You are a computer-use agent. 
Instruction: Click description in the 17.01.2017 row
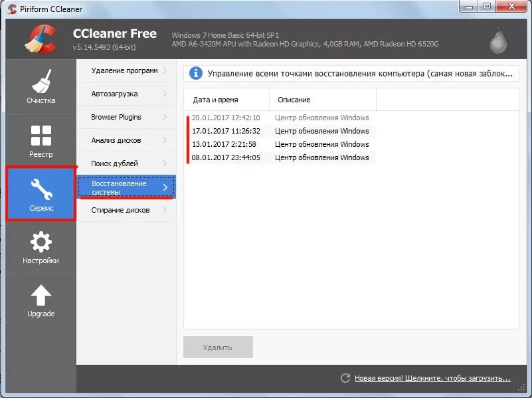pos(321,131)
